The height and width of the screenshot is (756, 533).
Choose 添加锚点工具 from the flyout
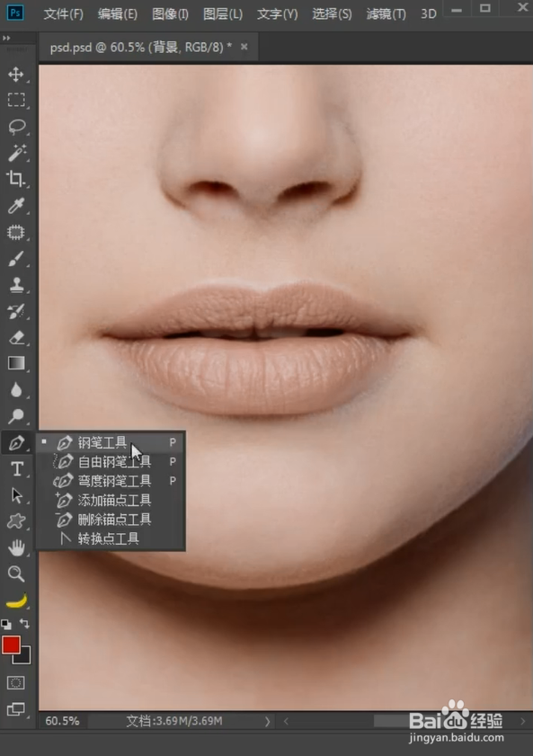pyautogui.click(x=111, y=500)
